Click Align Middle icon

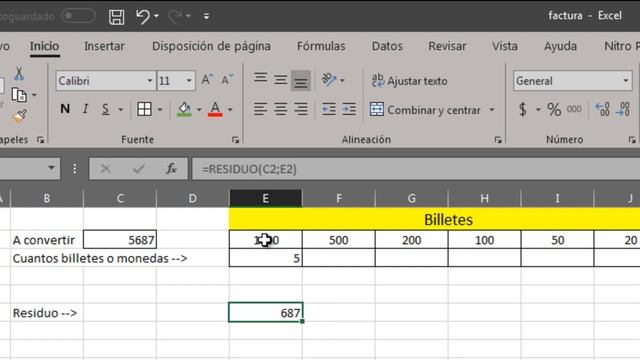280,79
